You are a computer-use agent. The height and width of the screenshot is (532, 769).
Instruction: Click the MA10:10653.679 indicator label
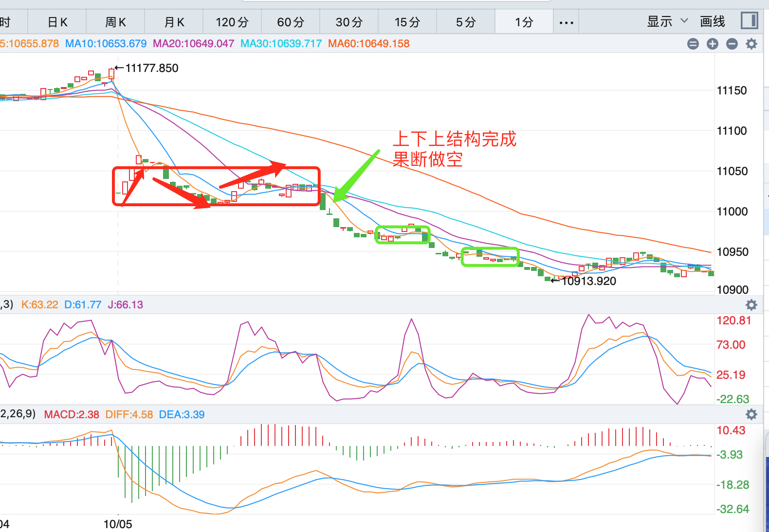click(x=106, y=44)
